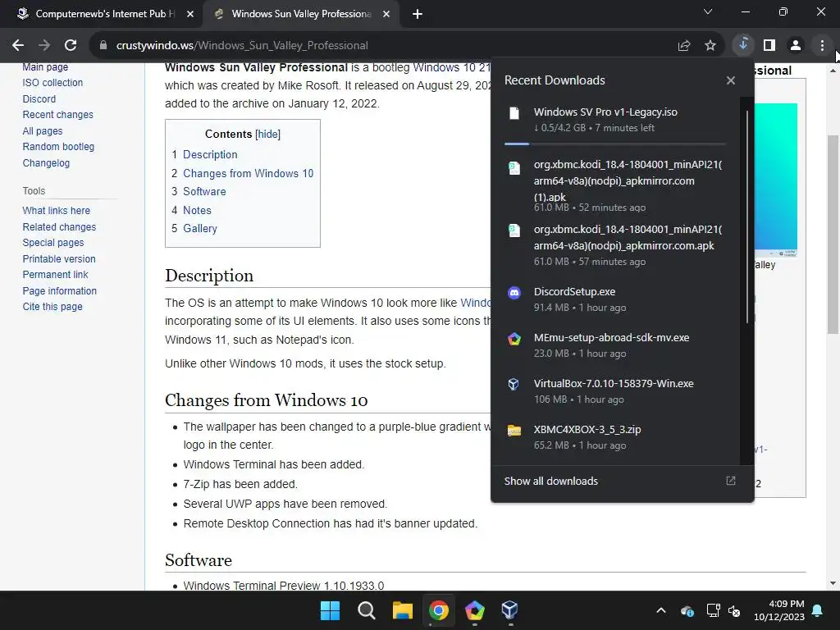Screen dimensions: 840x630
Task: Jump to Changes from Windows 10 in Contents
Action: pyautogui.click(x=248, y=174)
